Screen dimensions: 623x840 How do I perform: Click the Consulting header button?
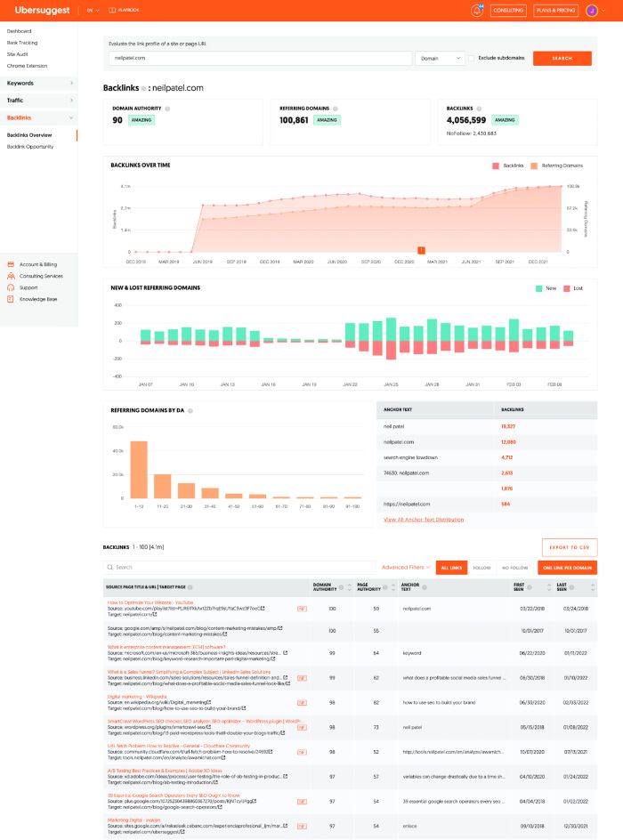[508, 10]
